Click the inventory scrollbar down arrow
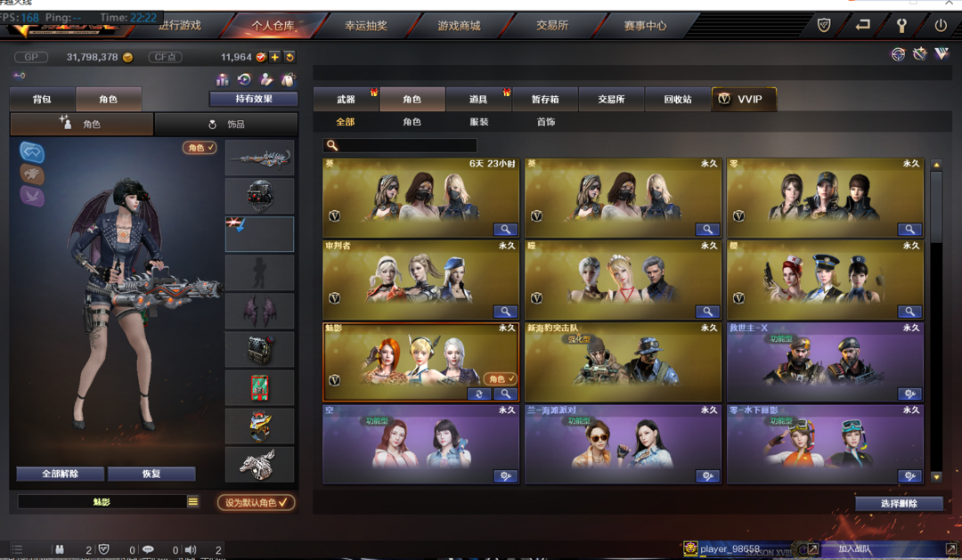This screenshot has height=560, width=962. point(936,476)
